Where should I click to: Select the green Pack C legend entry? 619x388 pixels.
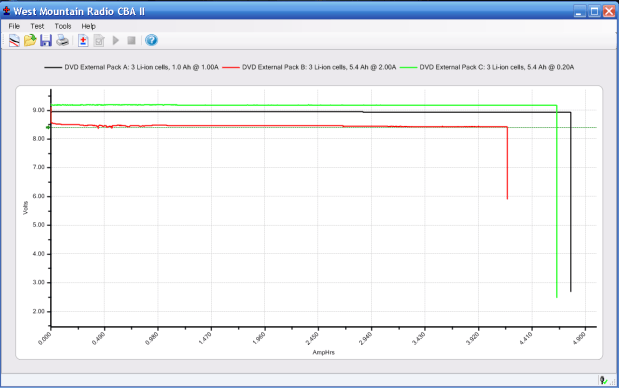[x=487, y=67]
